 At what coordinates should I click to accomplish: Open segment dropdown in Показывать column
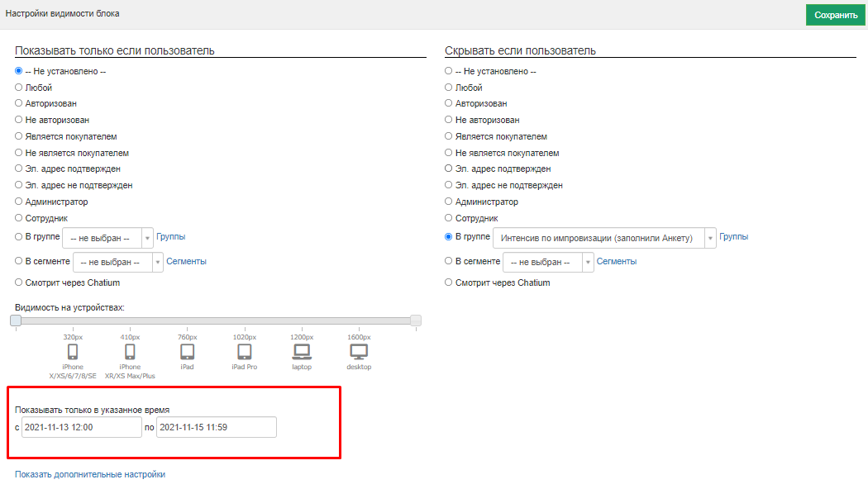pos(118,262)
